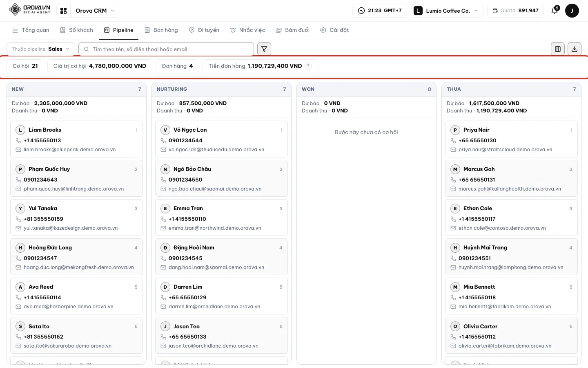This screenshot has width=588, height=368.
Task: Switch to the Tổng quan tab
Action: [31, 30]
